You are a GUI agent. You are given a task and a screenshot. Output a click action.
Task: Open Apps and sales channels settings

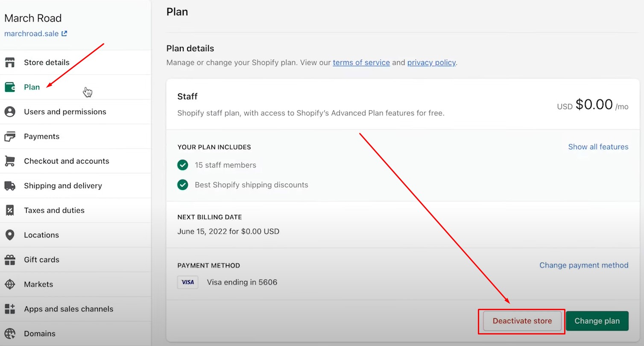(x=75, y=309)
